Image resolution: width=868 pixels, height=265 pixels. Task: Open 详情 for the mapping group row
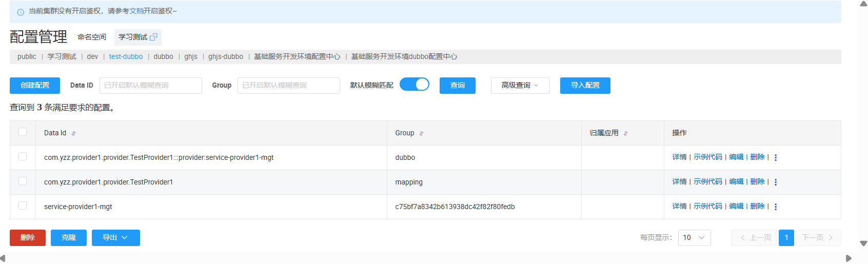(679, 182)
